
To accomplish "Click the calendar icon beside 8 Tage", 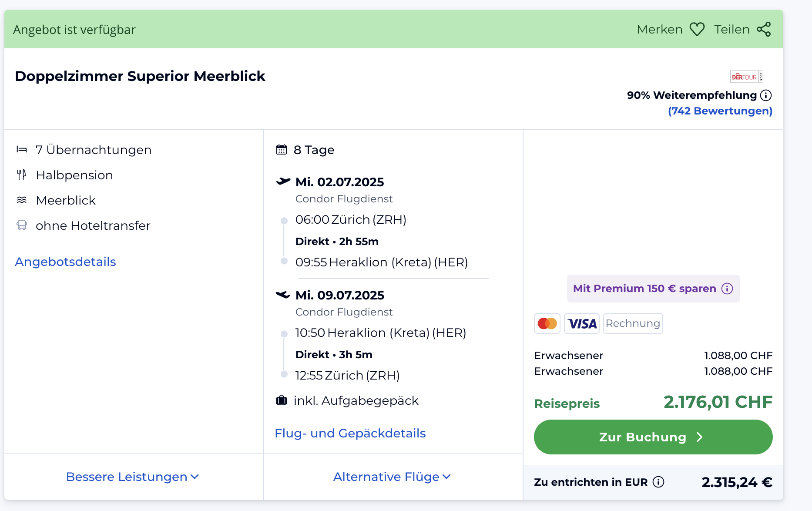I will pos(282,150).
